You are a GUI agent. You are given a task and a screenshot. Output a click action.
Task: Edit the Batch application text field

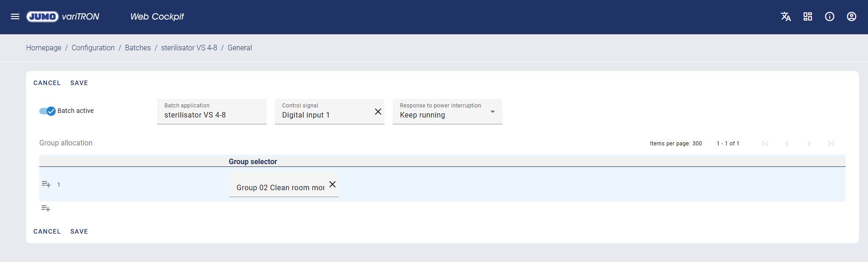(211, 115)
